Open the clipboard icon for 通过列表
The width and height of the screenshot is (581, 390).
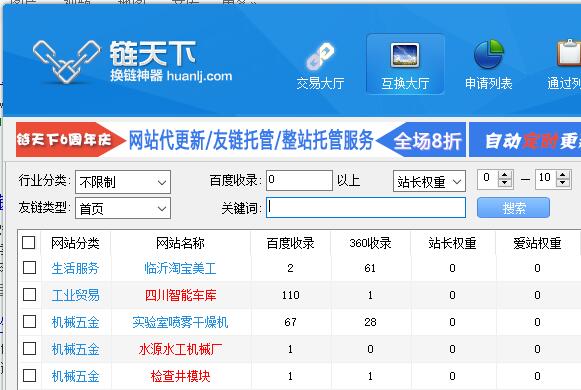tap(569, 53)
